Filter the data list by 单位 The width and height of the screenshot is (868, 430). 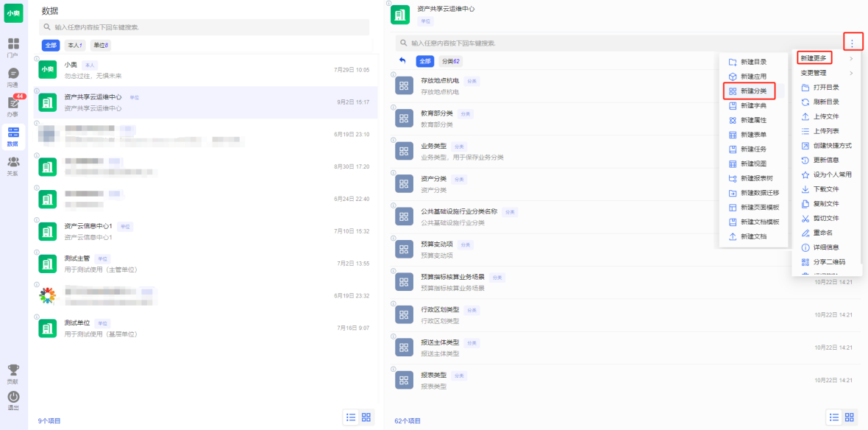[x=101, y=46]
